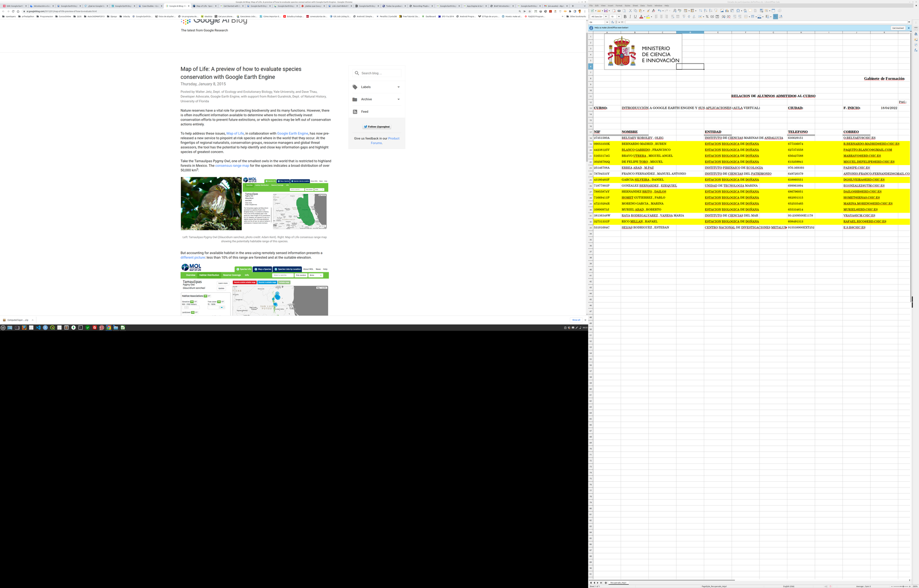919x588 pixels.
Task: Toggle Italic formatting in Calc
Action: pos(630,17)
